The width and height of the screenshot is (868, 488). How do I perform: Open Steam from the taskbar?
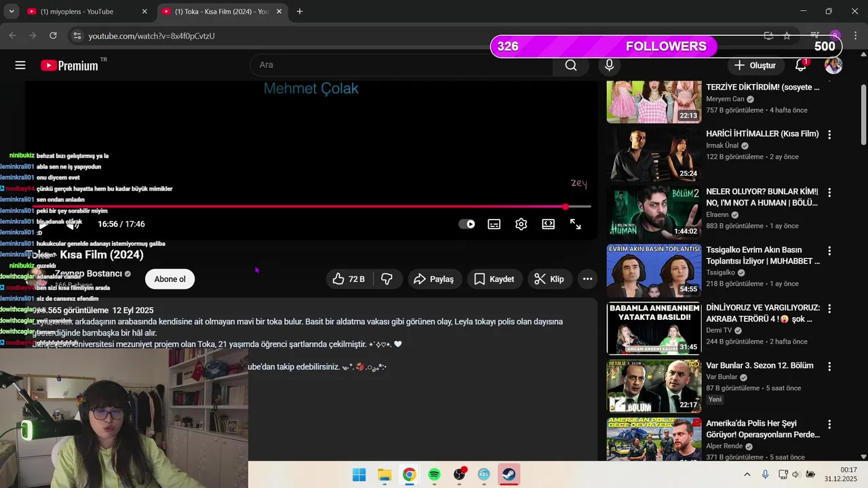click(x=509, y=474)
